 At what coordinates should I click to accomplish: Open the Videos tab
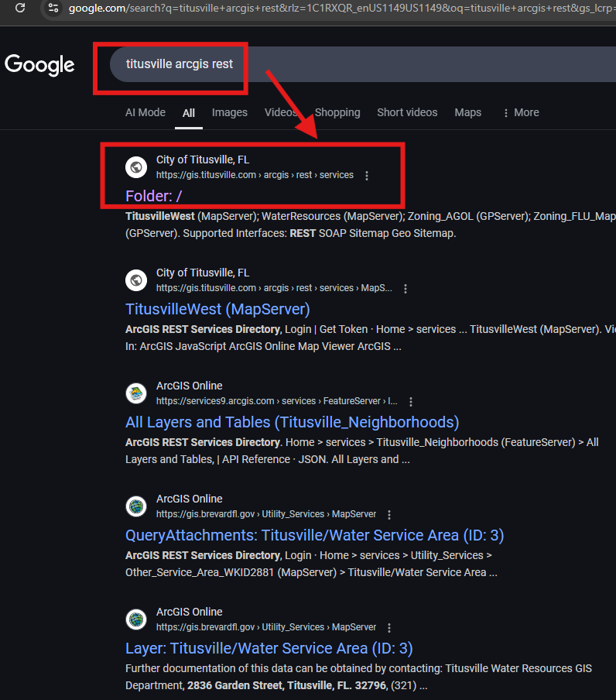click(281, 112)
